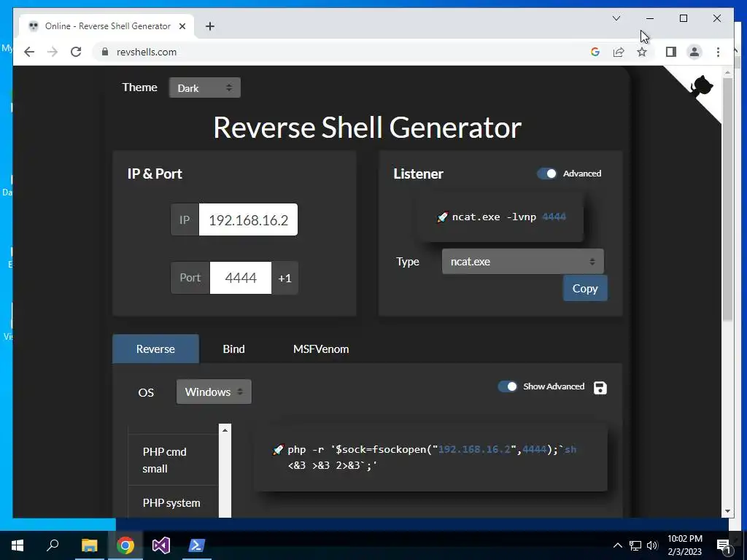Screen dimensions: 747x560
Task: Open the OS dropdown showing Windows
Action: point(214,392)
